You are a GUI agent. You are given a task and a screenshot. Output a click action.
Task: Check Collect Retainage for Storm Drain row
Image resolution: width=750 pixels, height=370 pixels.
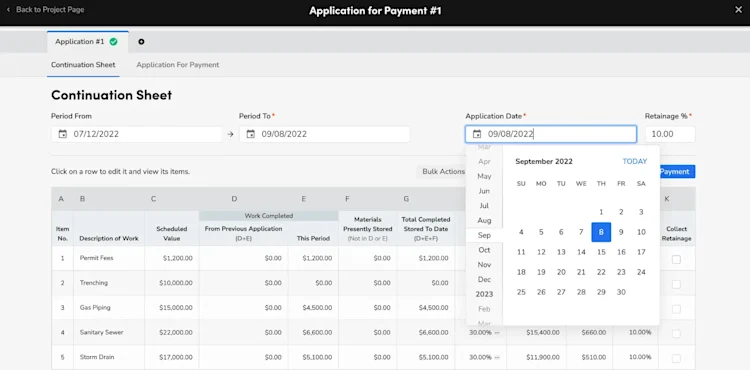676,358
